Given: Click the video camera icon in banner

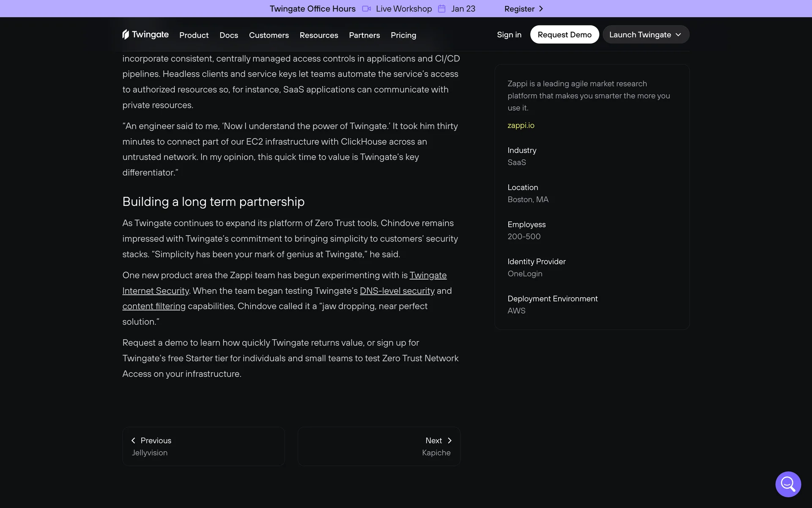Looking at the screenshot, I should (x=366, y=8).
